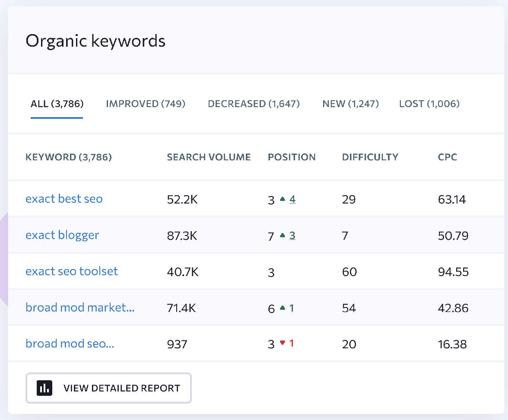Click red down arrow in broad mod seo row
508x420 pixels.
(283, 343)
